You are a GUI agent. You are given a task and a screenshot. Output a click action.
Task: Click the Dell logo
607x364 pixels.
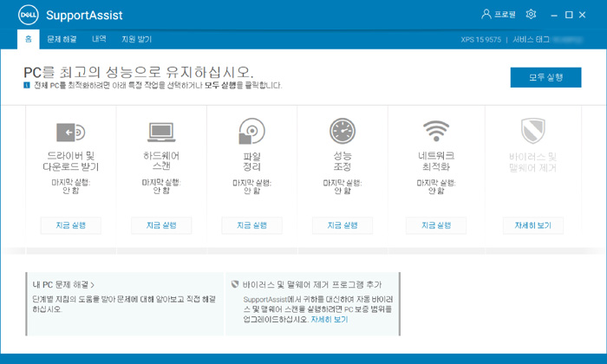[29, 15]
